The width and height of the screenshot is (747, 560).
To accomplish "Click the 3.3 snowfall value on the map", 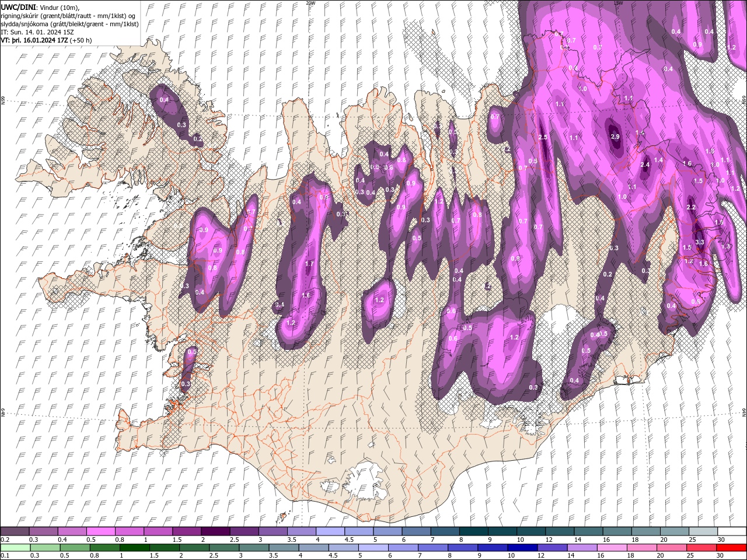I will pos(700,242).
